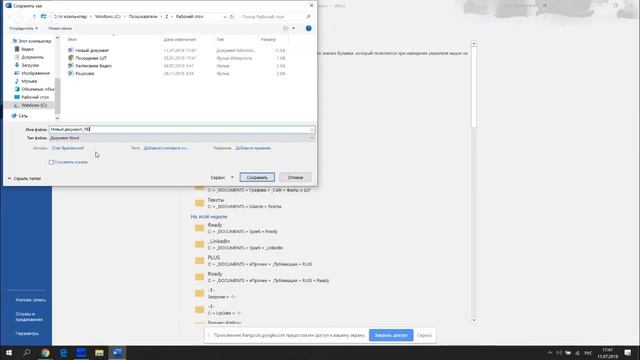Click Windows (C:) in the address breadcrumb
The image size is (640, 360).
(x=108, y=17)
